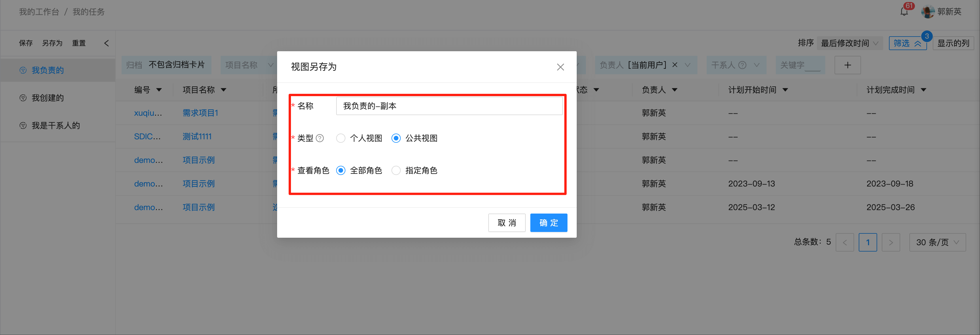980x335 pixels.
Task: Open the 最后修改时间 sort dropdown
Action: tap(850, 43)
